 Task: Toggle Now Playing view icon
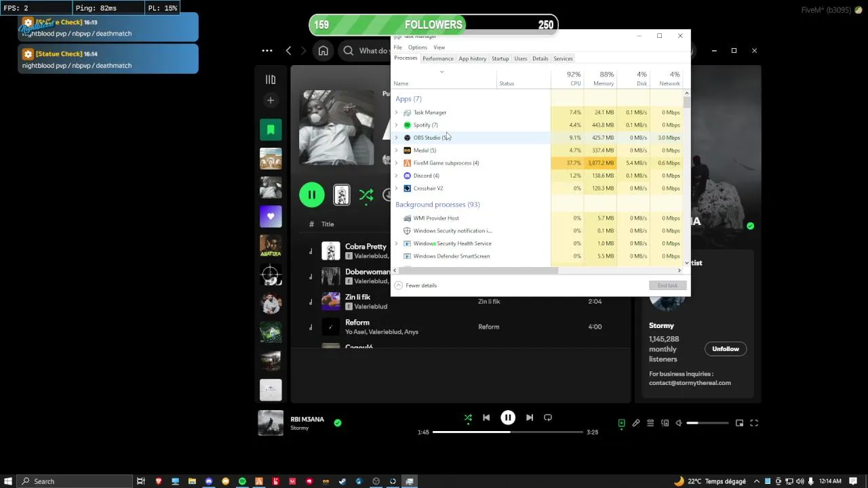pyautogui.click(x=621, y=423)
